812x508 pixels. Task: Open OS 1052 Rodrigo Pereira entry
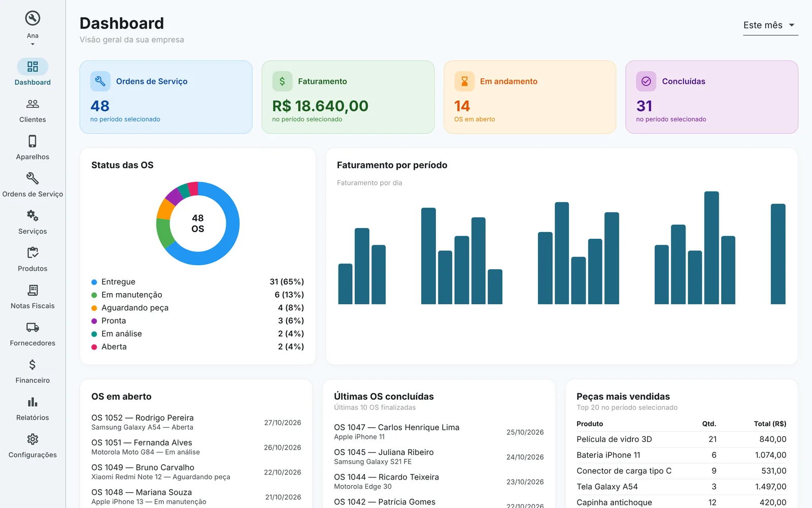(196, 422)
